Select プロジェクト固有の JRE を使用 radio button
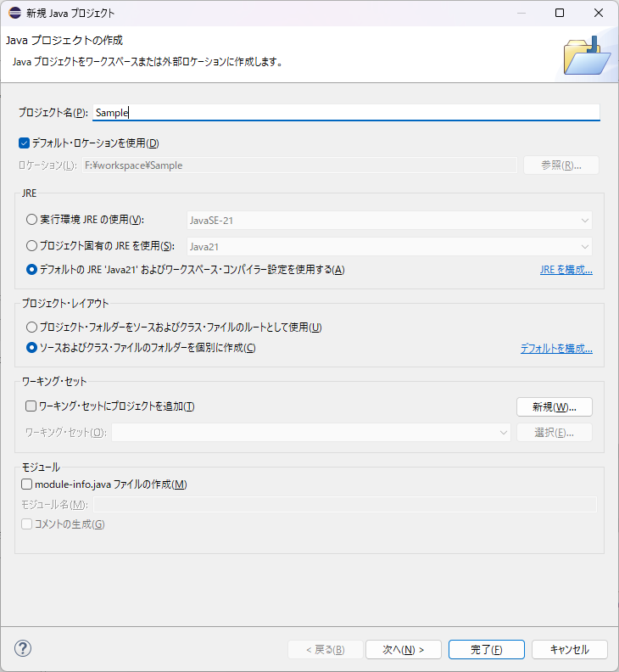 [32, 246]
